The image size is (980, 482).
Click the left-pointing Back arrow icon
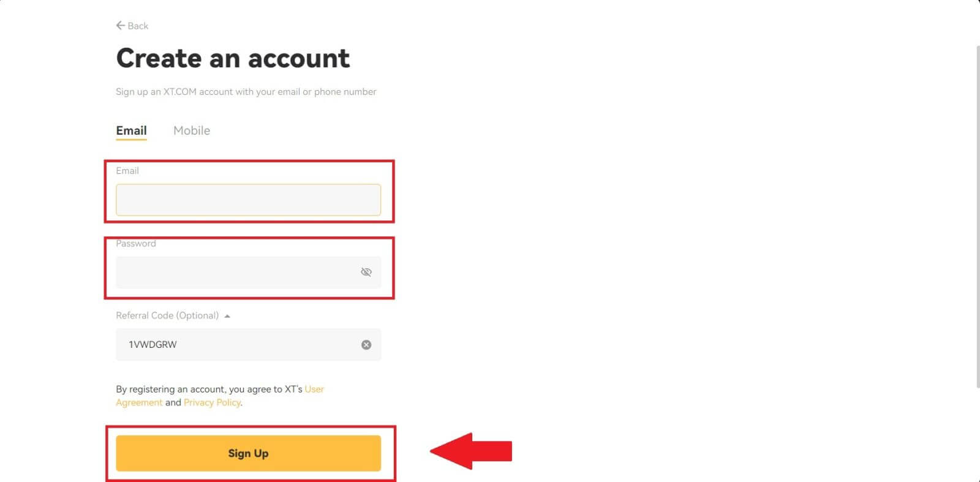point(120,25)
